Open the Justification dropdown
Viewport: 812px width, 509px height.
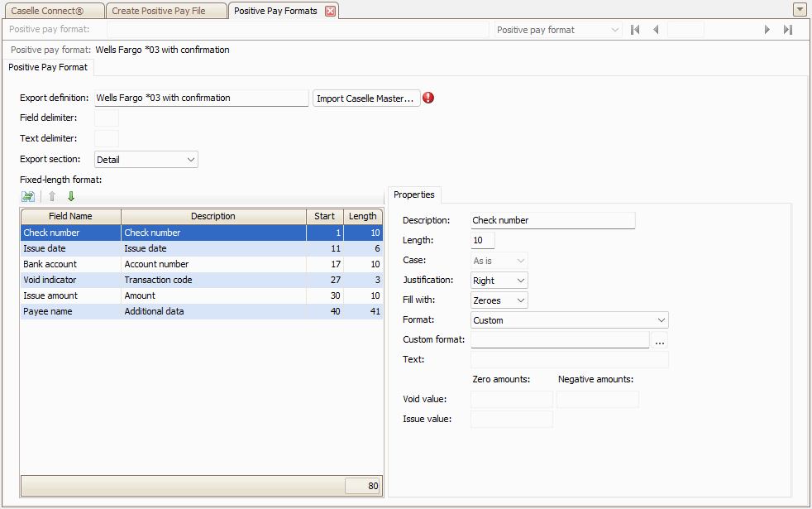[519, 281]
